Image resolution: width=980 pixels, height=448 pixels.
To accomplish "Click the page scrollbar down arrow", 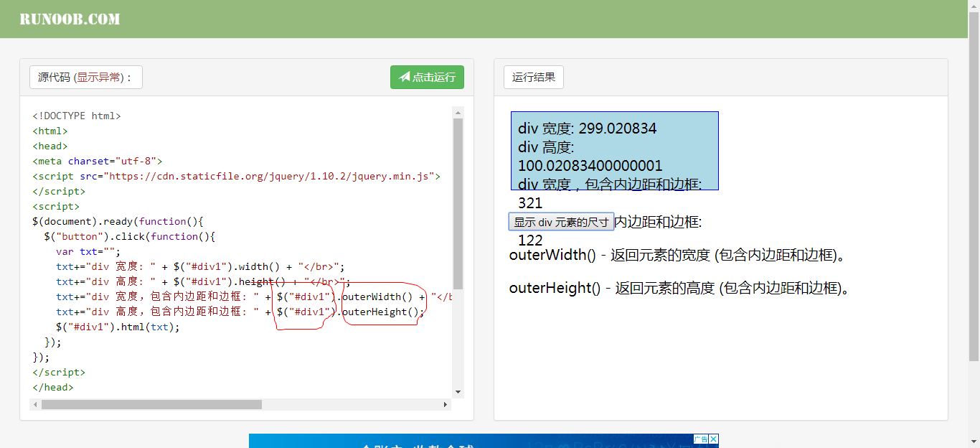I will 974,442.
